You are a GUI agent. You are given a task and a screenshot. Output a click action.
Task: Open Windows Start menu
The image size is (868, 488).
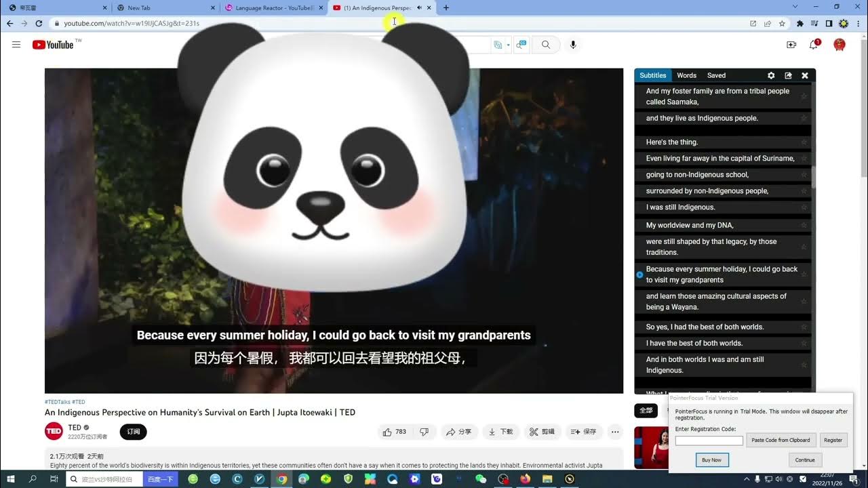click(x=12, y=479)
